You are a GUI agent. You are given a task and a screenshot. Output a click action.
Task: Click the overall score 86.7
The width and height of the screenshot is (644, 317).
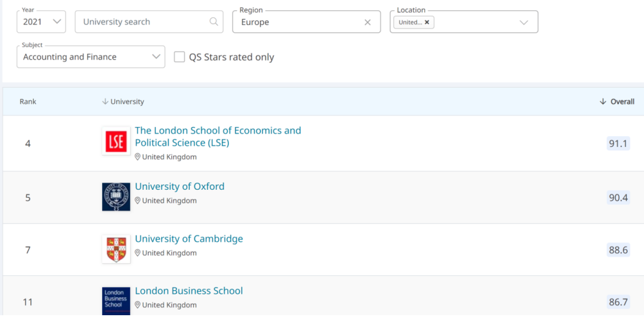tap(618, 302)
